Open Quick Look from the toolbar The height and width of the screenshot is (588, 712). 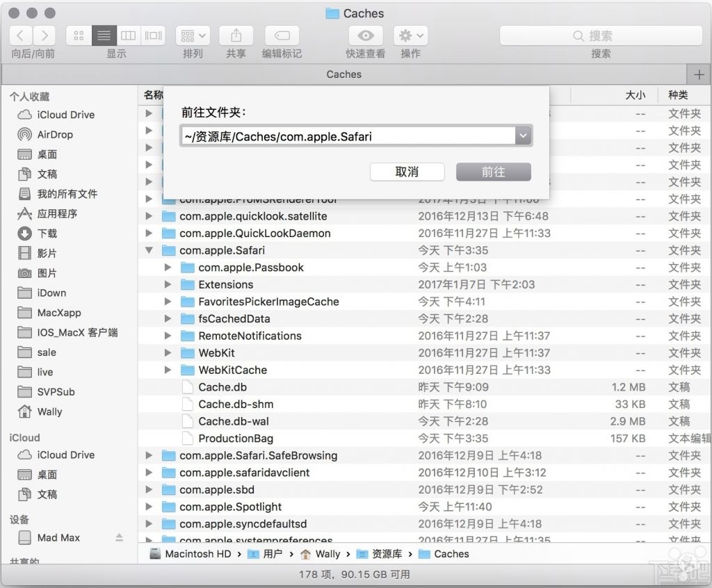[x=366, y=35]
